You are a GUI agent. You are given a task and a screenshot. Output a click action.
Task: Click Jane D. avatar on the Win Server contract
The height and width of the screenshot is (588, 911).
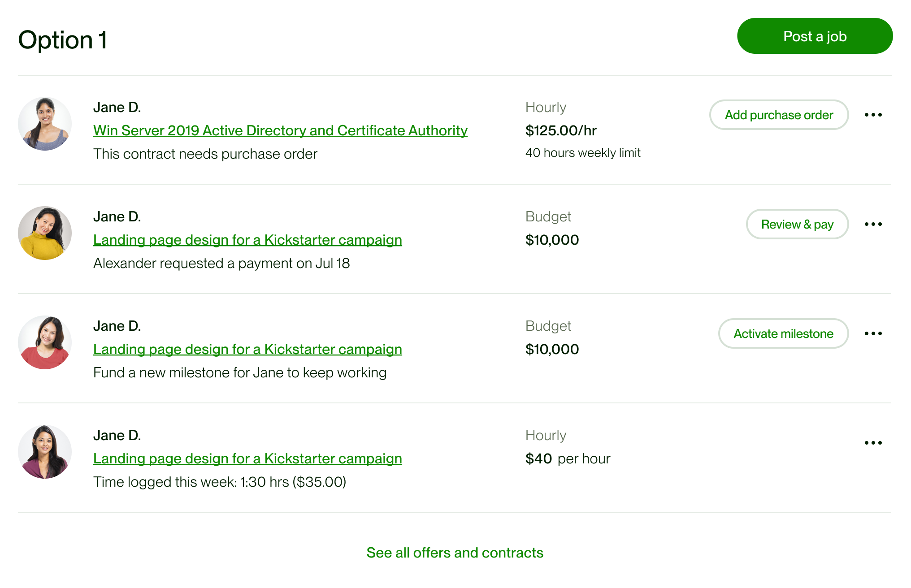pyautogui.click(x=45, y=124)
